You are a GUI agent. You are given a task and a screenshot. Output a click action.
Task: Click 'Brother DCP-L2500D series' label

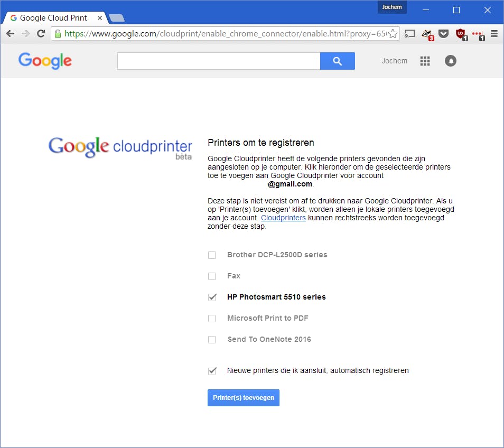(277, 255)
